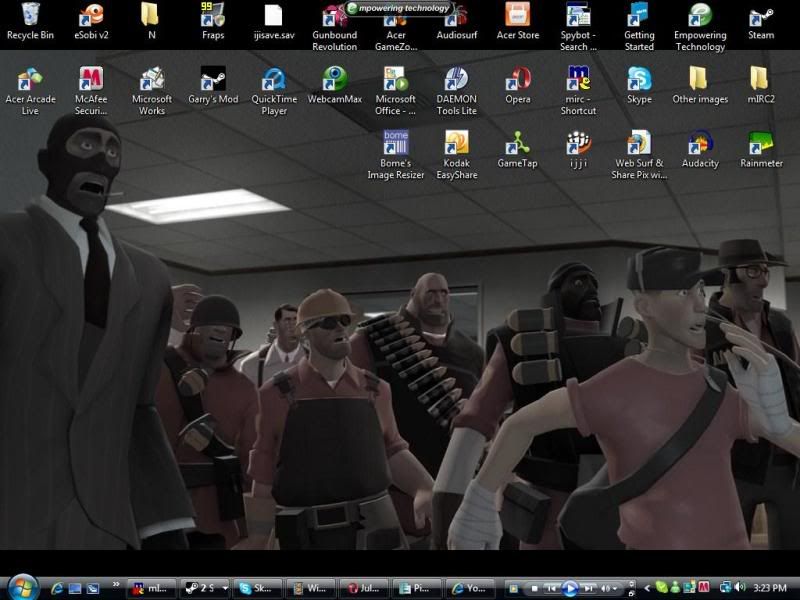Stop playback in taskbar media player

pyautogui.click(x=535, y=588)
